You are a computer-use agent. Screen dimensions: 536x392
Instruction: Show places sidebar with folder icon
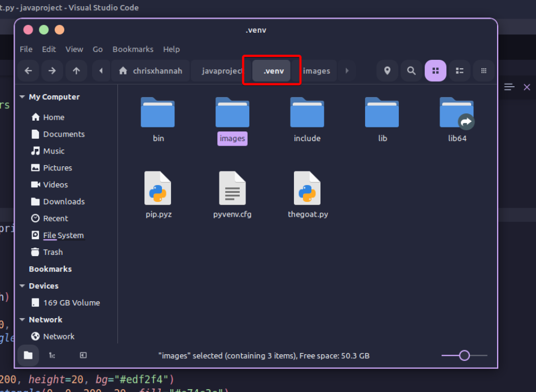click(x=28, y=355)
